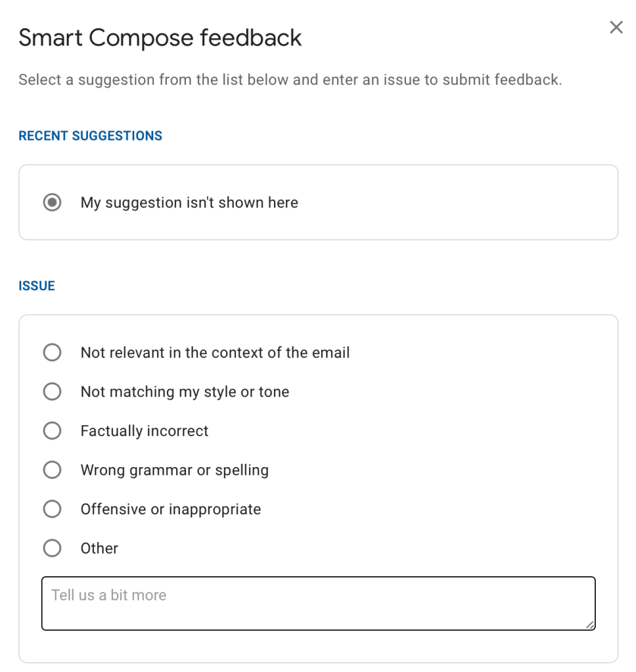The width and height of the screenshot is (636, 672).
Task: Select the "Not matching my style or tone" radio circle
Action: (52, 392)
